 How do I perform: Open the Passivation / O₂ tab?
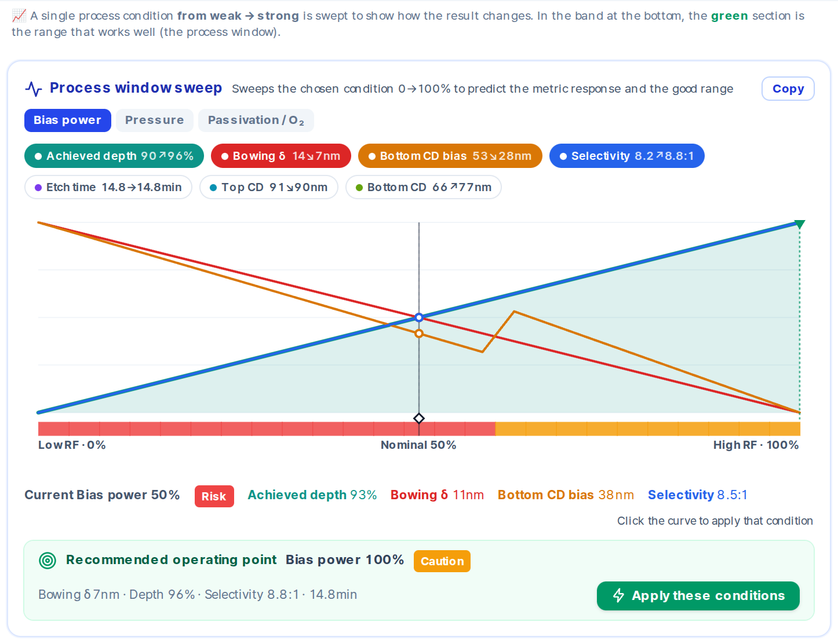256,120
